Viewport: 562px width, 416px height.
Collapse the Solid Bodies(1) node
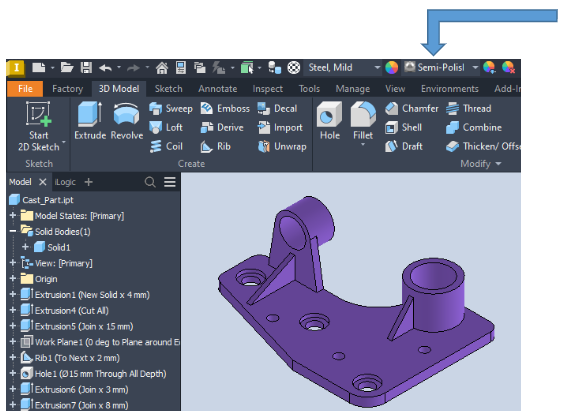[13, 231]
